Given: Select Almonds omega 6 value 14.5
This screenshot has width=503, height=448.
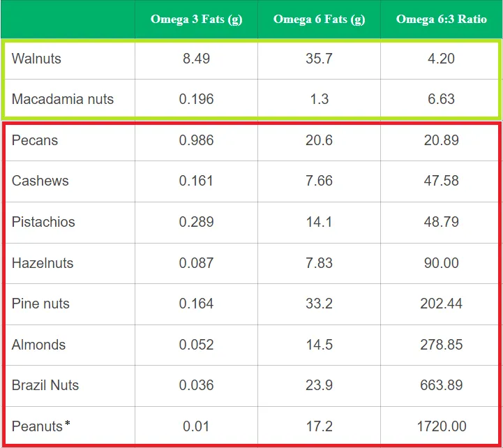Looking at the screenshot, I should [319, 345].
